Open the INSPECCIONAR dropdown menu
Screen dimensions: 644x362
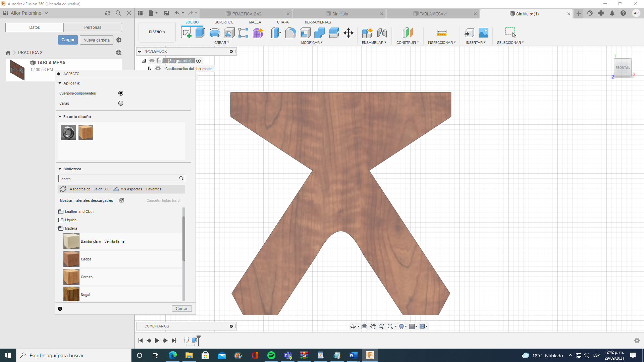[x=442, y=43]
